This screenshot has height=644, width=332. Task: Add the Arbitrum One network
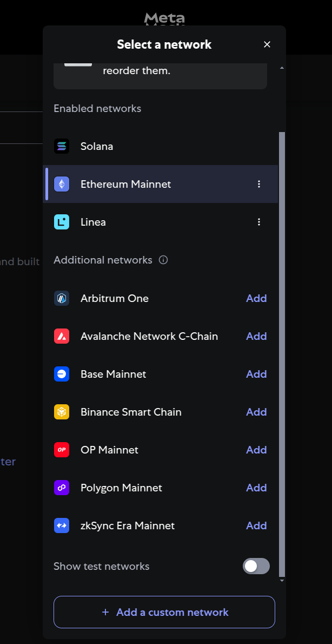pos(256,298)
